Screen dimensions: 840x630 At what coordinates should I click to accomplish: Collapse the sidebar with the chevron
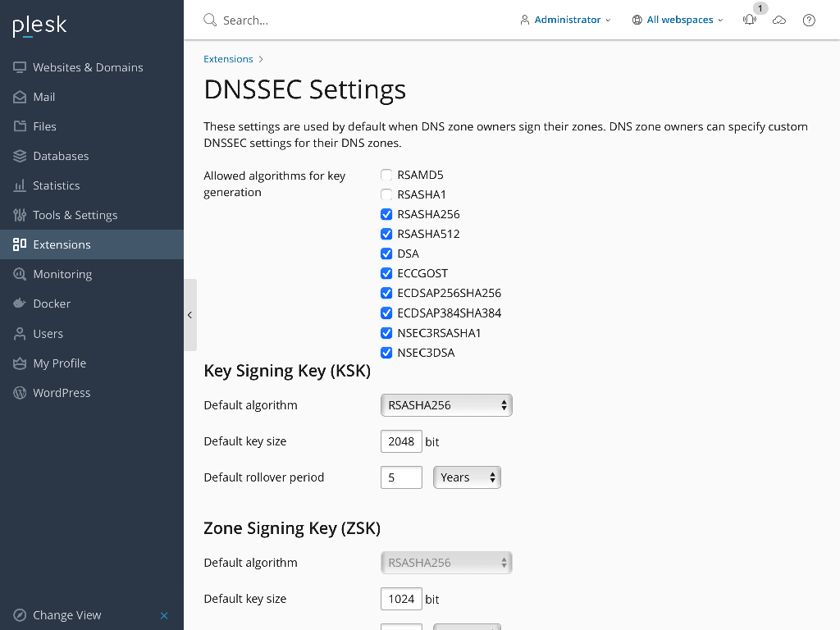[x=189, y=314]
